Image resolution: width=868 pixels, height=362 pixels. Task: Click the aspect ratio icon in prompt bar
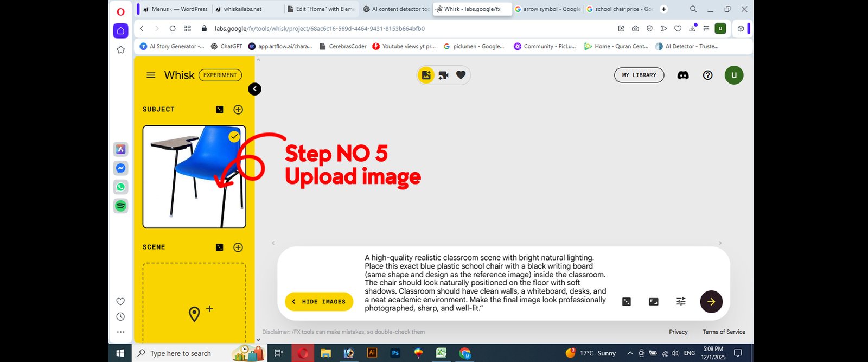tap(654, 302)
